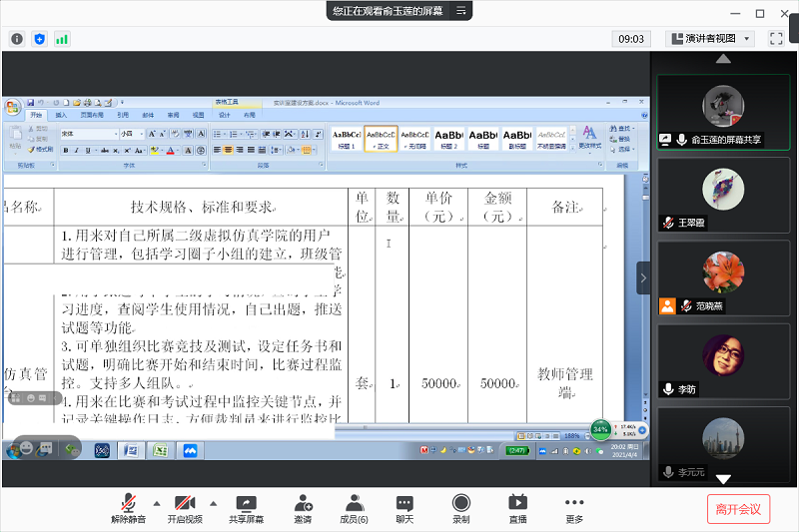Enter full screen mode
Viewport: 799px width, 532px height.
776,39
